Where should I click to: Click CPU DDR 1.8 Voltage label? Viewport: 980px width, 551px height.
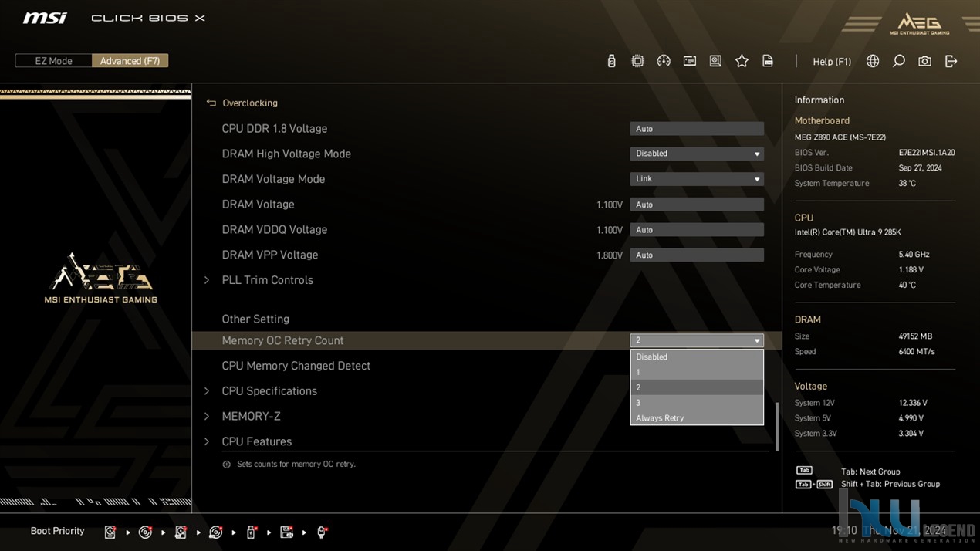(x=275, y=129)
